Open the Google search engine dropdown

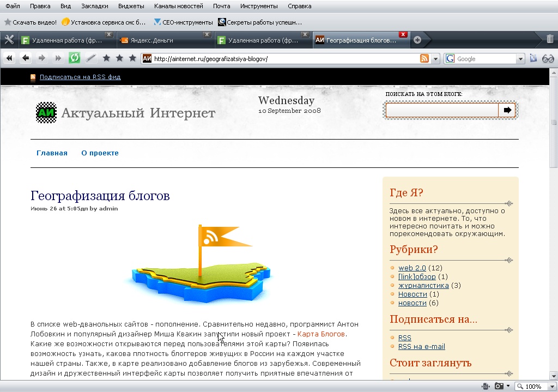pyautogui.click(x=520, y=59)
